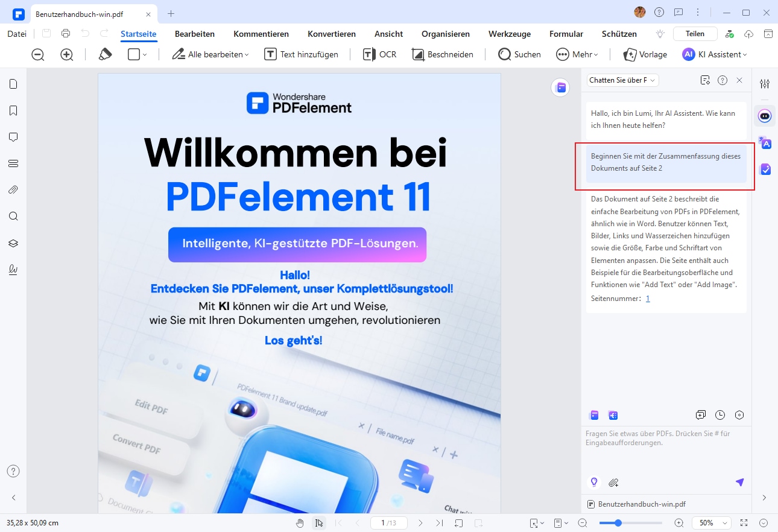Open the form fields panel in left sidebar
Screen dimensions: 778x532
pyautogui.click(x=13, y=163)
